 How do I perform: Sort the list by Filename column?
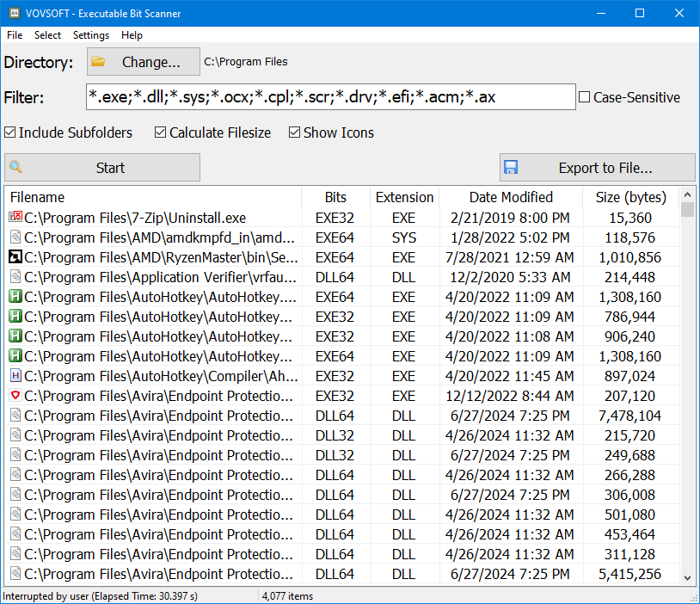pyautogui.click(x=153, y=197)
